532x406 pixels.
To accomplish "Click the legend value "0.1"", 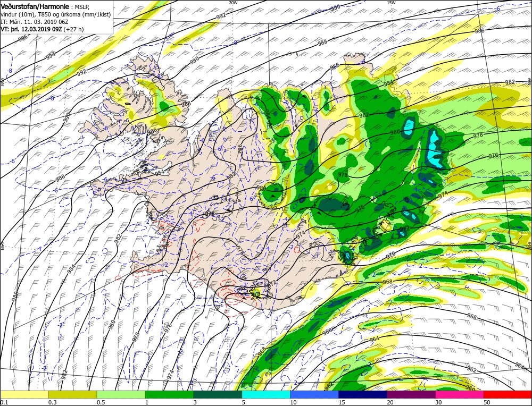I will (4, 402).
